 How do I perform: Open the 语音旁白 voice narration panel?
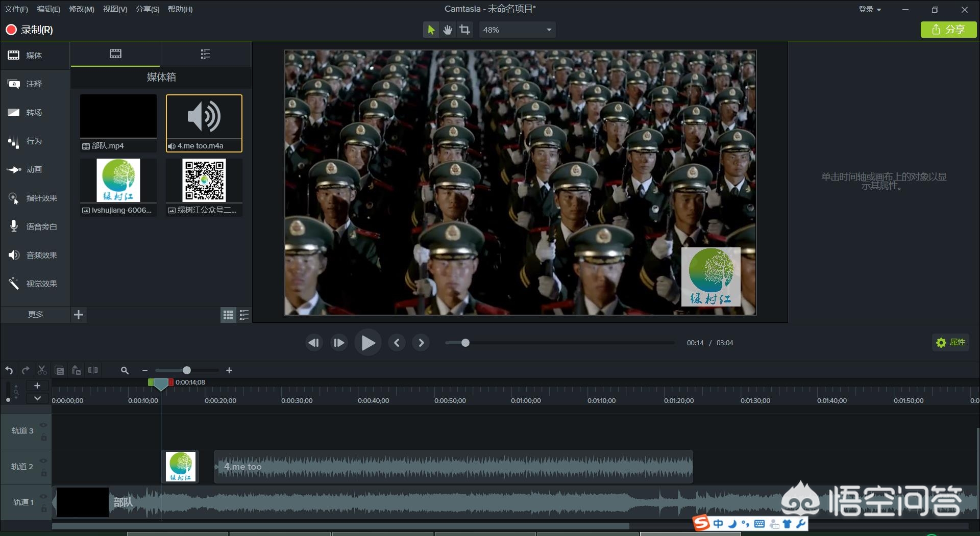(35, 226)
